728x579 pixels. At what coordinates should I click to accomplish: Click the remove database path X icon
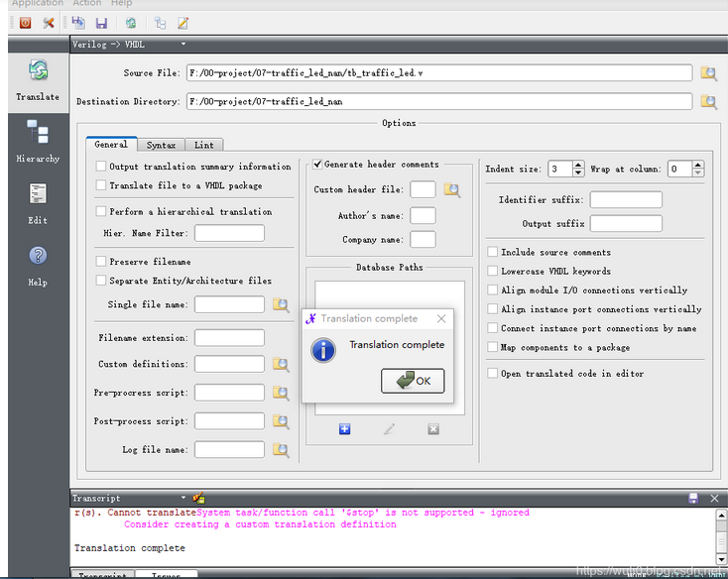[433, 429]
